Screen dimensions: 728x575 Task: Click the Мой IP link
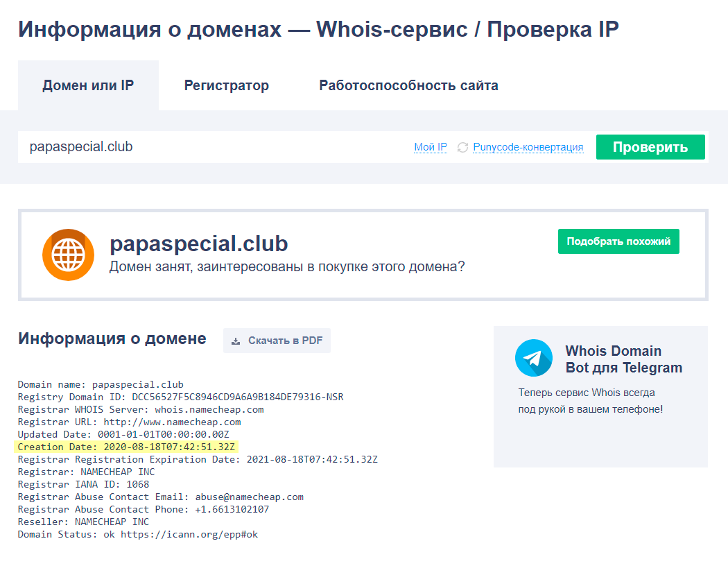[x=431, y=147]
